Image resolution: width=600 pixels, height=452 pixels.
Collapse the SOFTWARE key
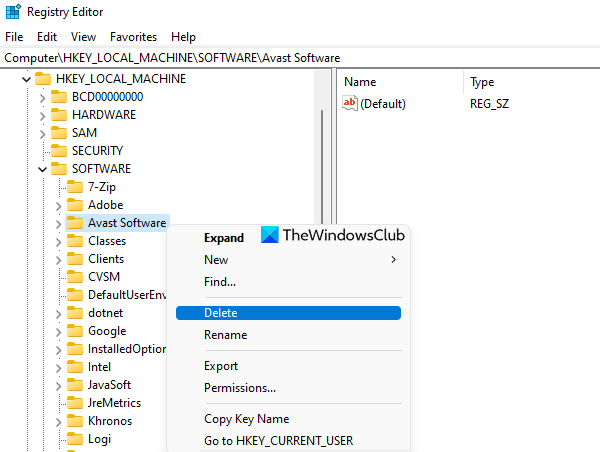[42, 169]
